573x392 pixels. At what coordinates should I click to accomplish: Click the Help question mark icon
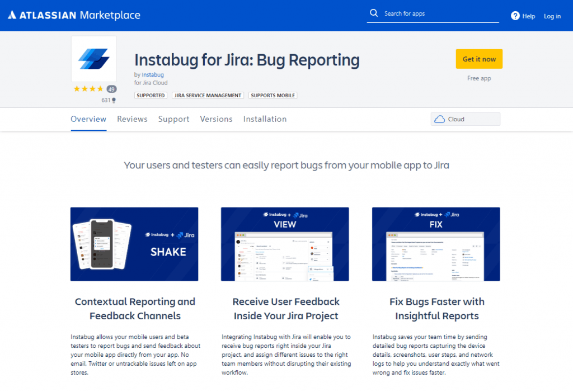(515, 16)
